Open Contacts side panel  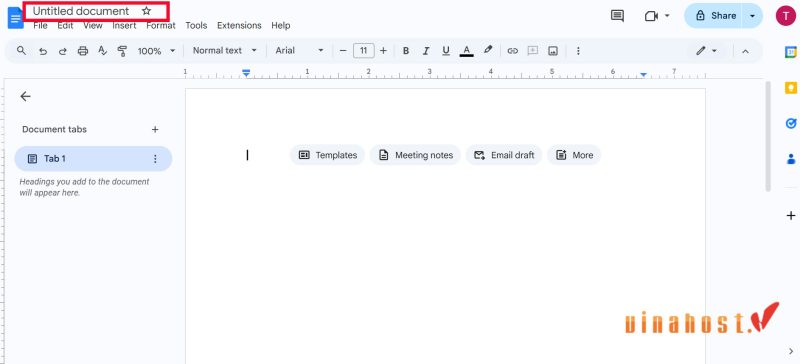click(791, 159)
